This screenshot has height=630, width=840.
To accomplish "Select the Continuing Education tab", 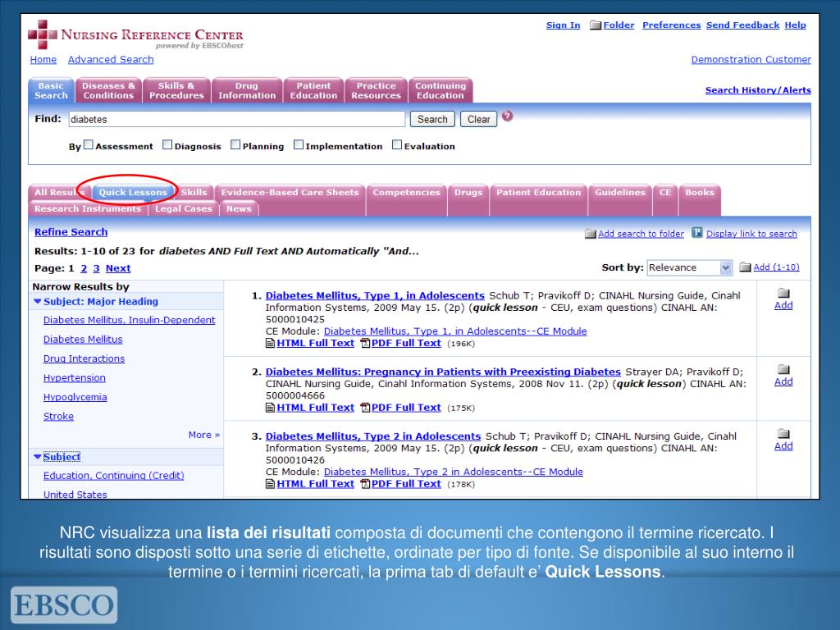I will point(441,90).
